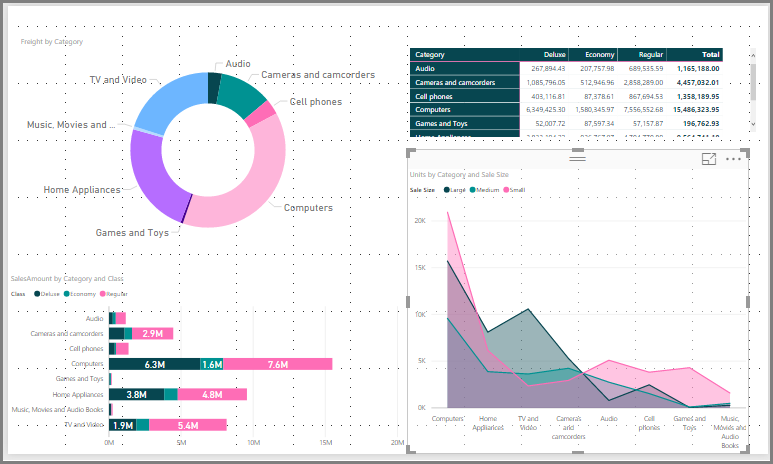
Task: Sort table by Category column header
Action: click(431, 54)
